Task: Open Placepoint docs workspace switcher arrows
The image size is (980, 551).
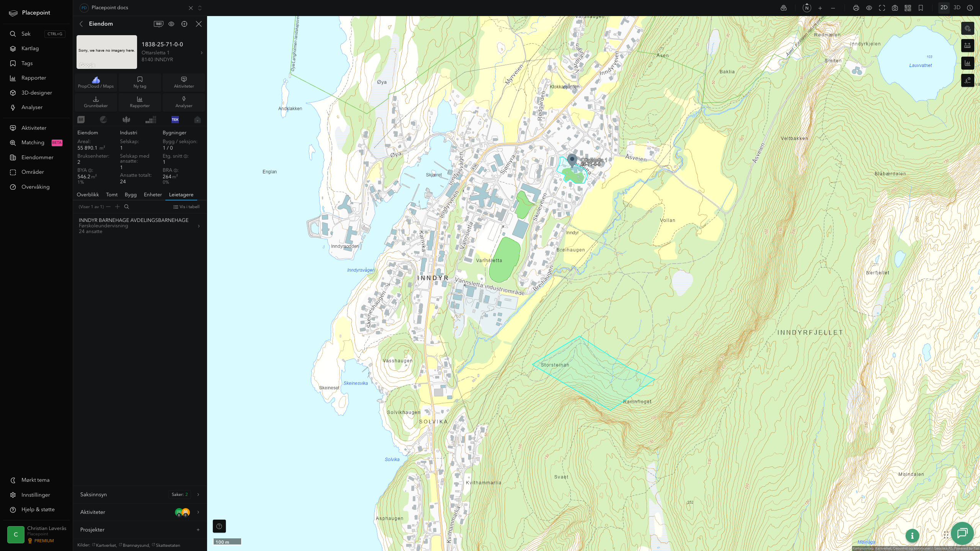Action: click(x=200, y=8)
